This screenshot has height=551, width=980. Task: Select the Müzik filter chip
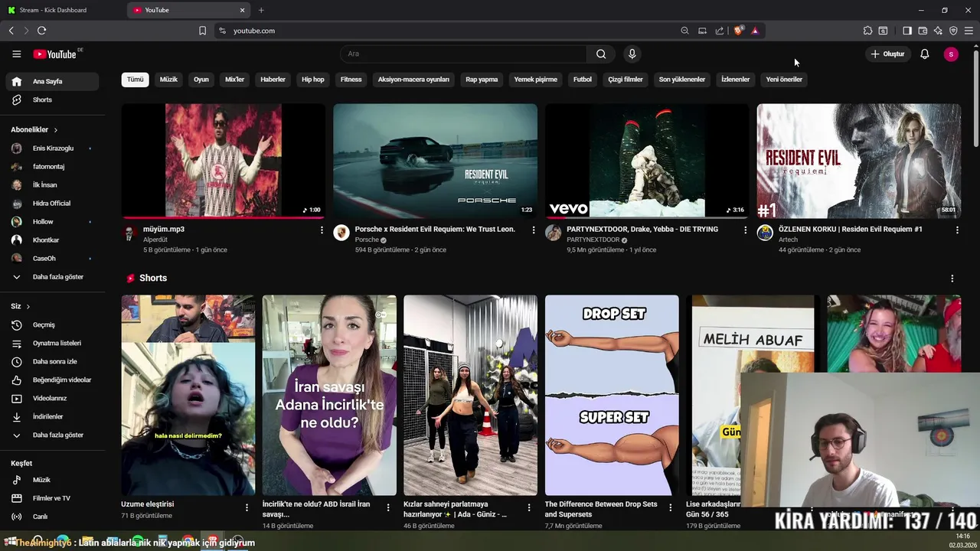(x=168, y=80)
